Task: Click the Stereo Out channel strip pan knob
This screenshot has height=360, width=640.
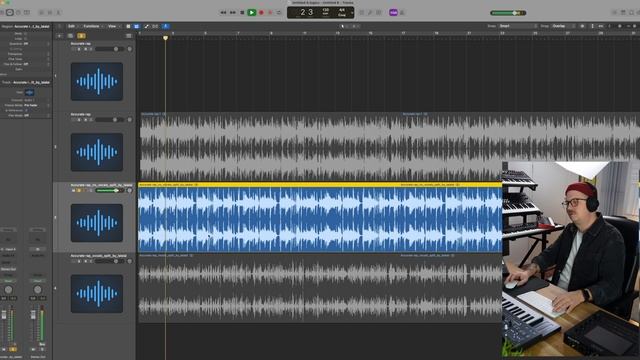Action: [38, 290]
